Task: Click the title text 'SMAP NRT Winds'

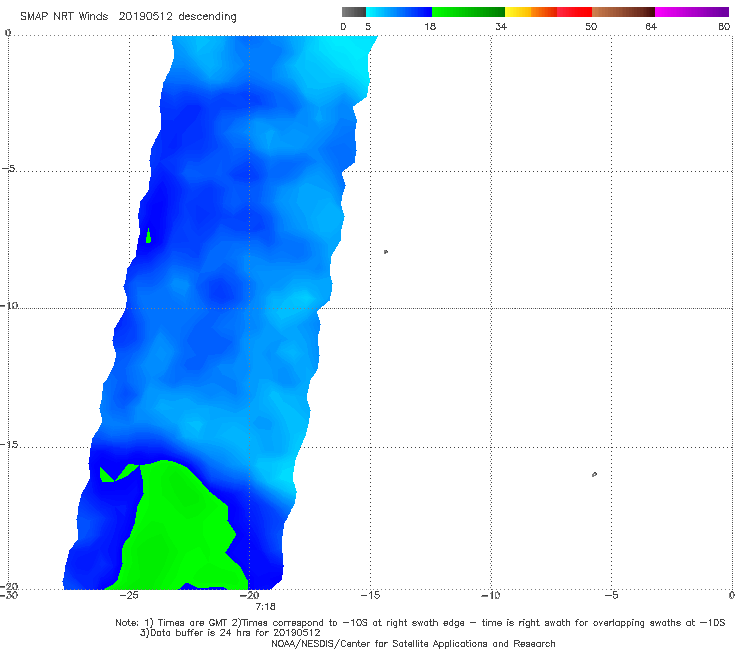Action: coord(64,16)
